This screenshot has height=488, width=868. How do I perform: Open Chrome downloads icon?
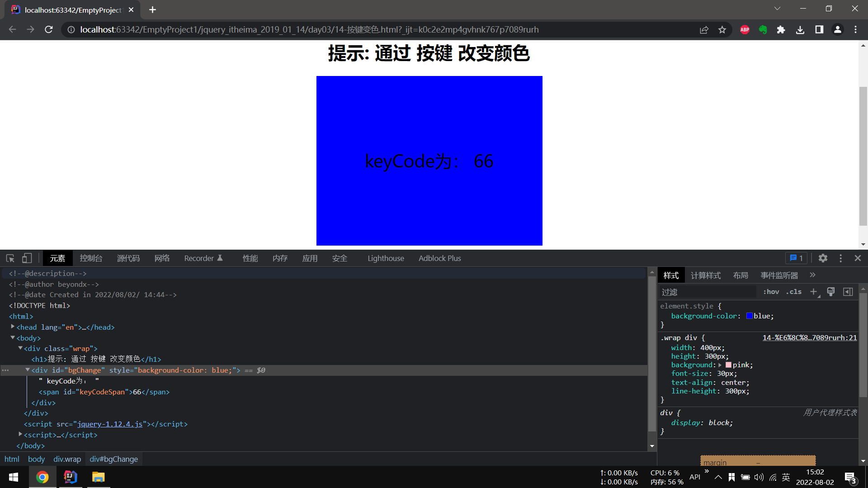tap(800, 29)
